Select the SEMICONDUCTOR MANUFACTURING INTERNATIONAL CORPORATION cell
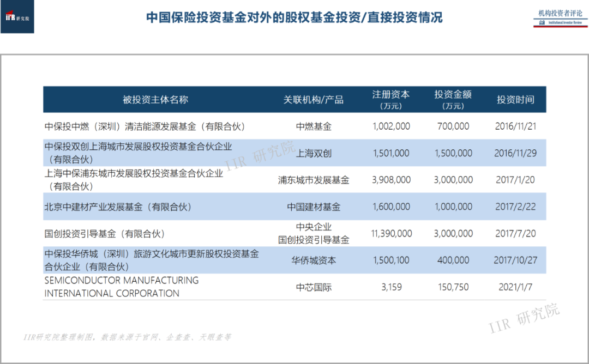Viewport: 589px width, 364px height. (122, 287)
